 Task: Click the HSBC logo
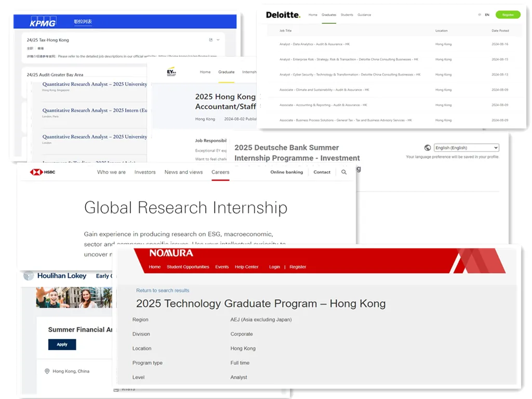pyautogui.click(x=43, y=172)
